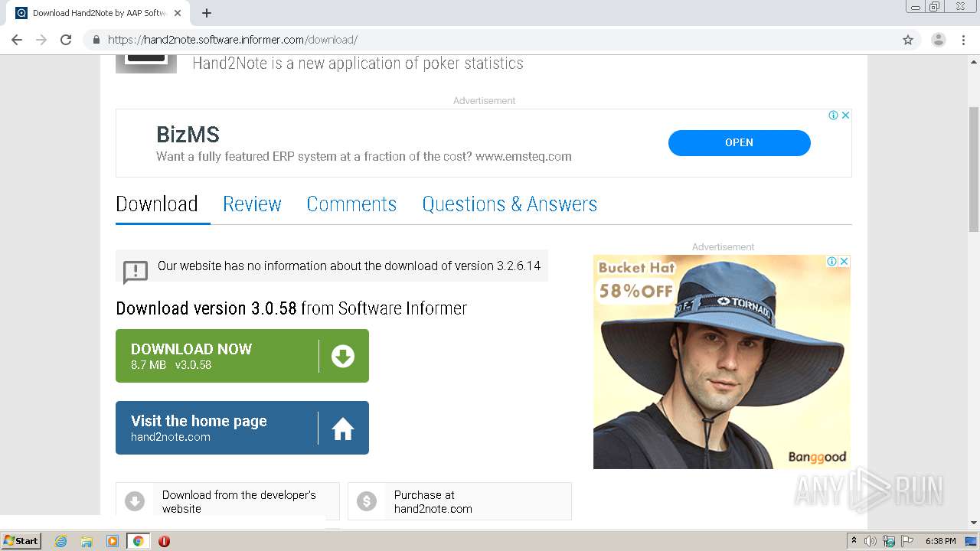Switch to the Comments tab

pyautogui.click(x=351, y=204)
